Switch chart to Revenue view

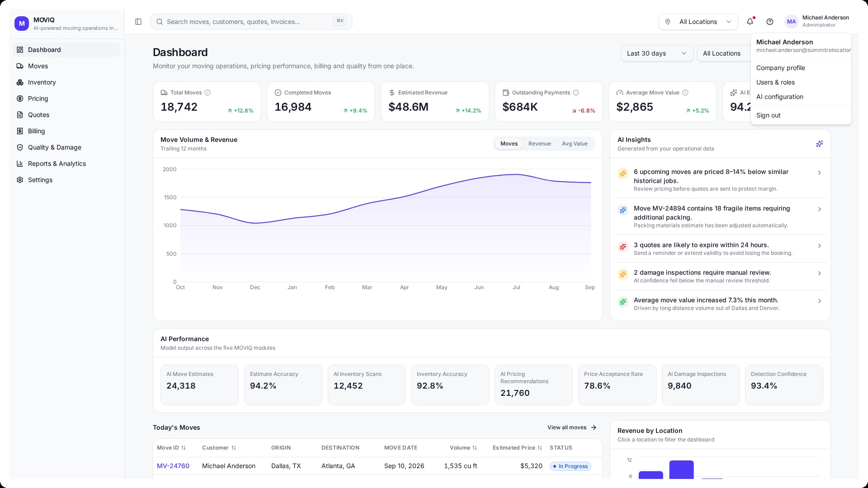[x=539, y=144]
